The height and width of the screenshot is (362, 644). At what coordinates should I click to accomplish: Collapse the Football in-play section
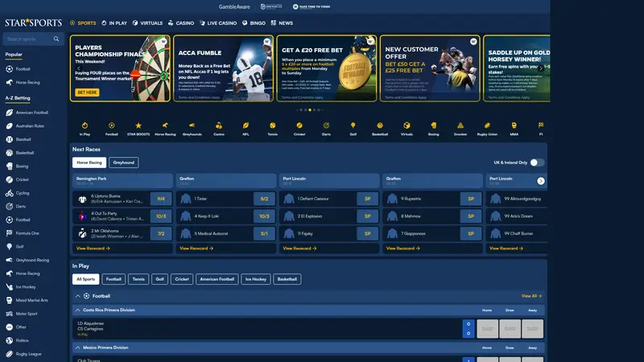[77, 296]
